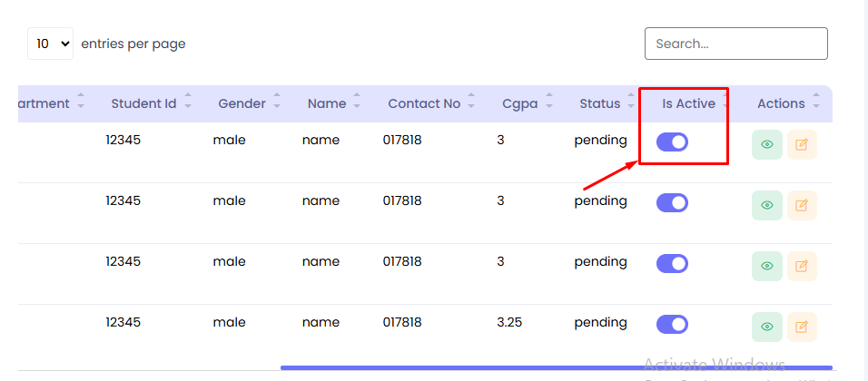View details of the 3.25 Cgpa student
The height and width of the screenshot is (381, 868).
pyautogui.click(x=767, y=327)
